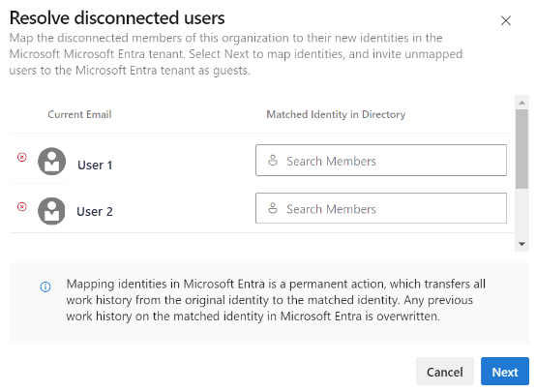Click the Current Email column header
The height and width of the screenshot is (392, 536).
[79, 114]
